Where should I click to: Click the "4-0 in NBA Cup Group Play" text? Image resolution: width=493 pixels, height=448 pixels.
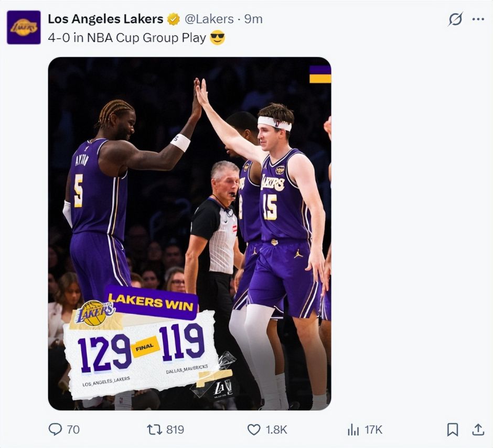(x=127, y=38)
